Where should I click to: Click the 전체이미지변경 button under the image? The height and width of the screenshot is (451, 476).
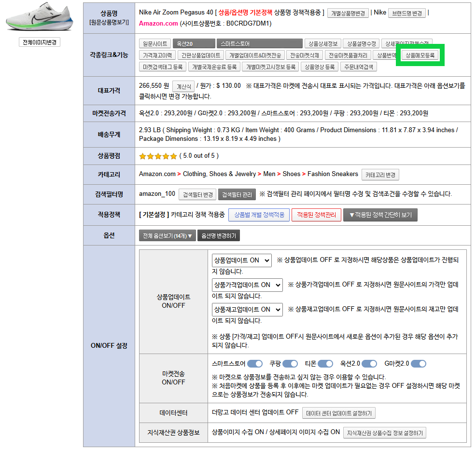(40, 42)
